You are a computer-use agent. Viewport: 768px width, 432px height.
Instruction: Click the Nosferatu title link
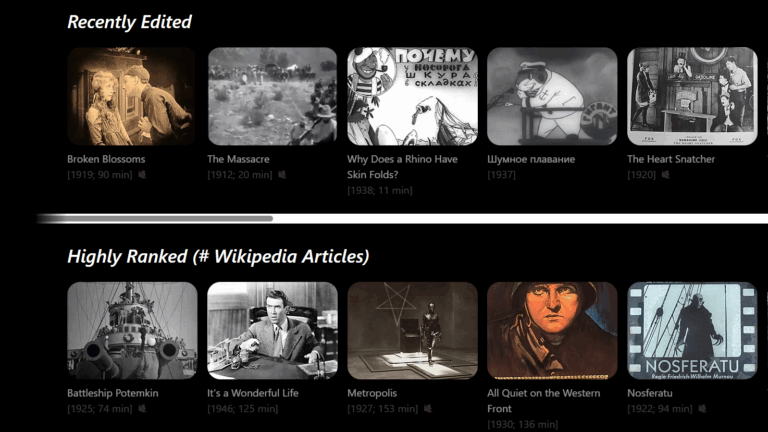pos(649,393)
